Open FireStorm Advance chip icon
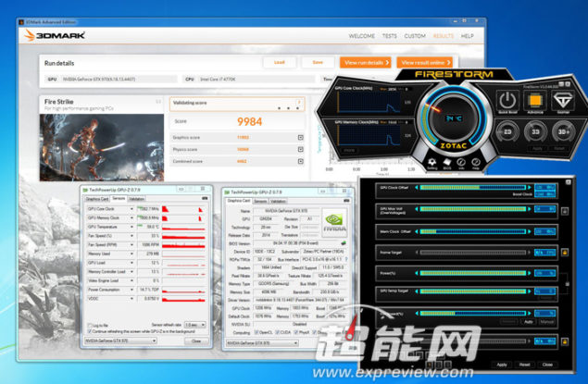 [x=535, y=100]
